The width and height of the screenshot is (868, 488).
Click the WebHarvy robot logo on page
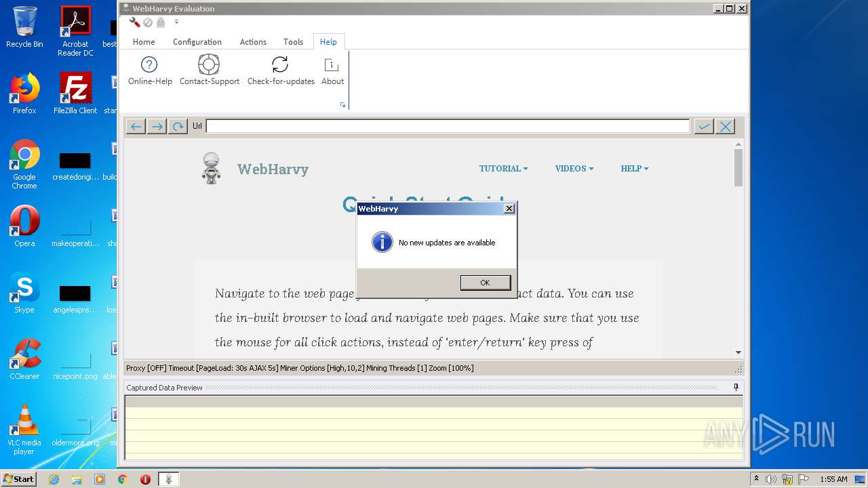212,168
